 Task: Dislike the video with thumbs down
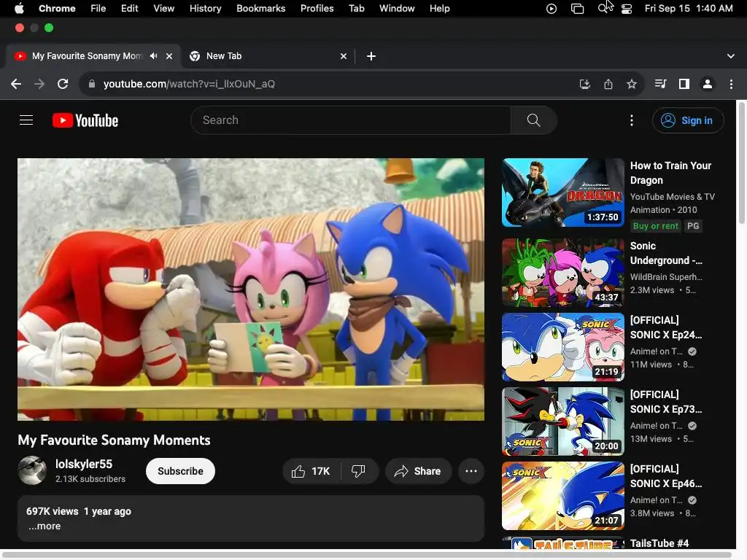(x=358, y=472)
